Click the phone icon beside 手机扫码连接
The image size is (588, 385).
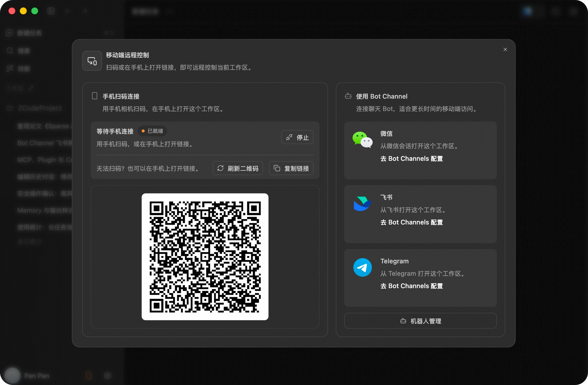(94, 96)
